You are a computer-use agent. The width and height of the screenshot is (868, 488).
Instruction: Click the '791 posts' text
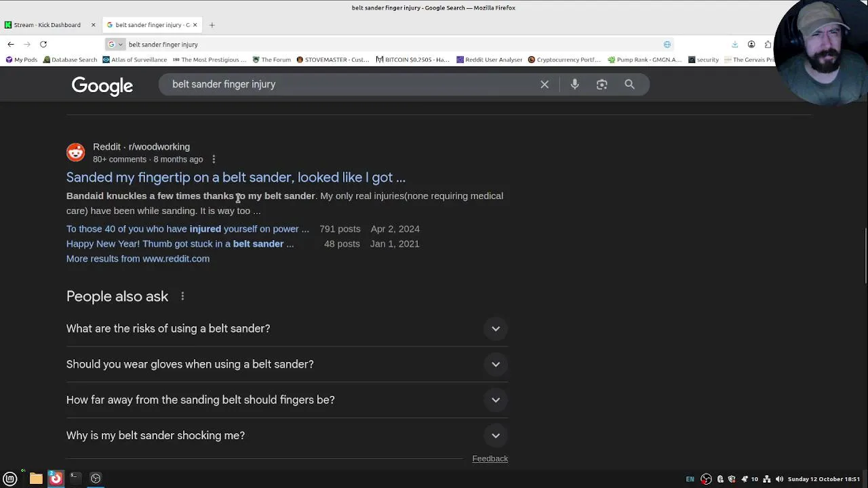pyautogui.click(x=340, y=229)
